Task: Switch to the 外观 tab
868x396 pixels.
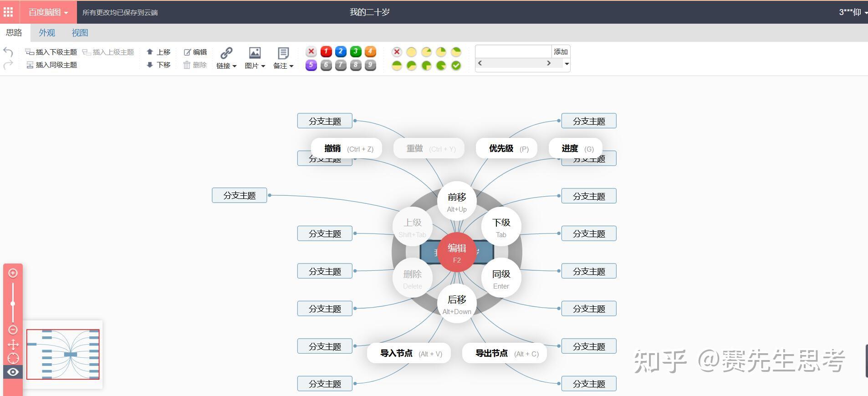Action: click(47, 33)
